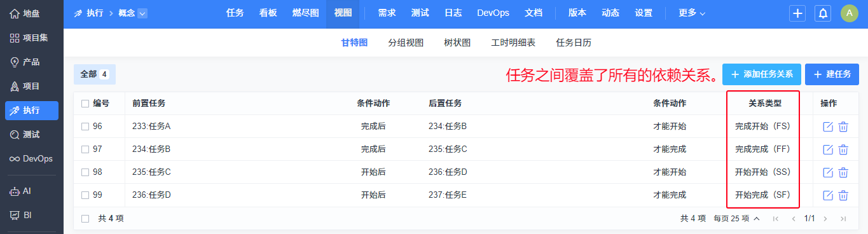Check the box for row 98
This screenshot has height=234, width=868.
pyautogui.click(x=85, y=172)
